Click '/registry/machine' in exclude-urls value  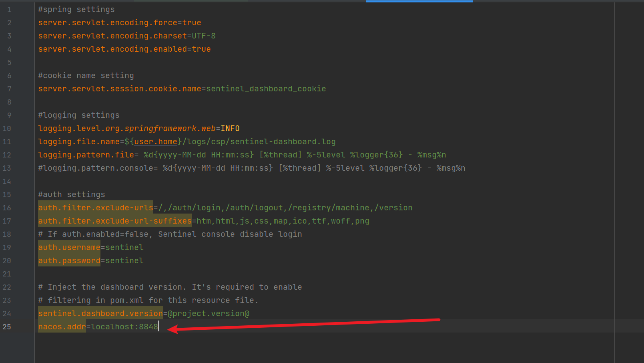tap(329, 208)
